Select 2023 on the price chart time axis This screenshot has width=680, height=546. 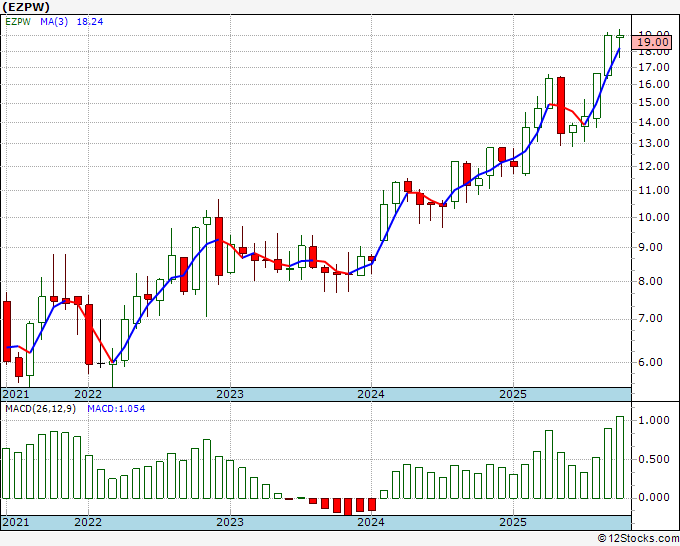pyautogui.click(x=230, y=394)
